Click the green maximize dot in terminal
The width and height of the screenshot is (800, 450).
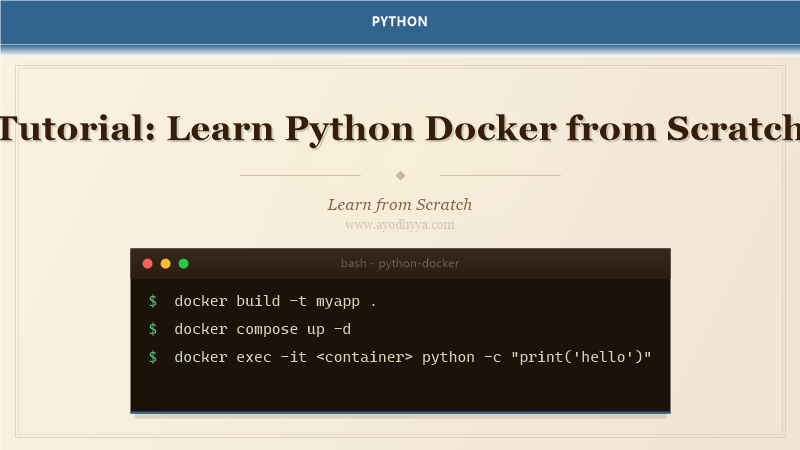tap(184, 264)
